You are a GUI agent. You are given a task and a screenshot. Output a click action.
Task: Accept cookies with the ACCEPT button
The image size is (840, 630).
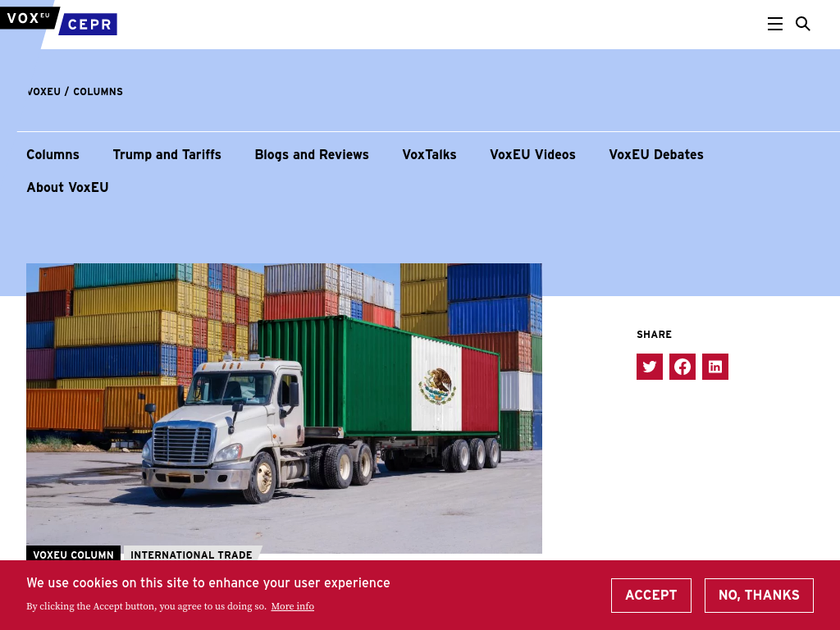651,596
